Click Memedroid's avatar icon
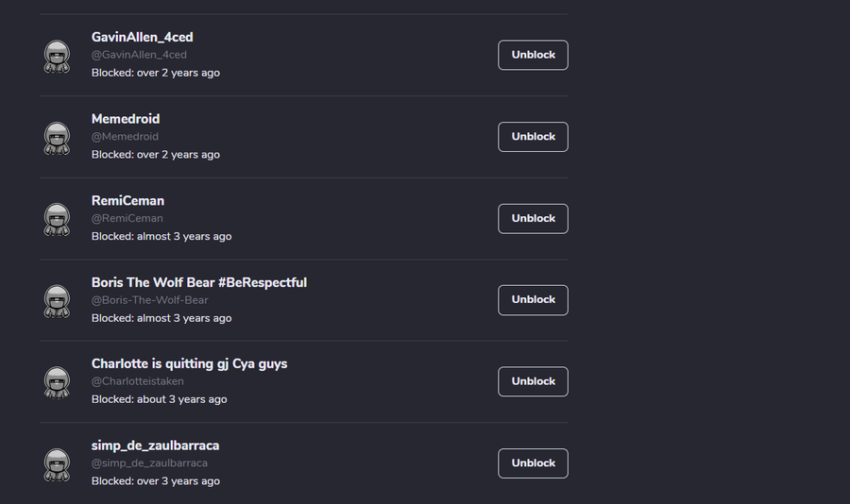 [58, 138]
